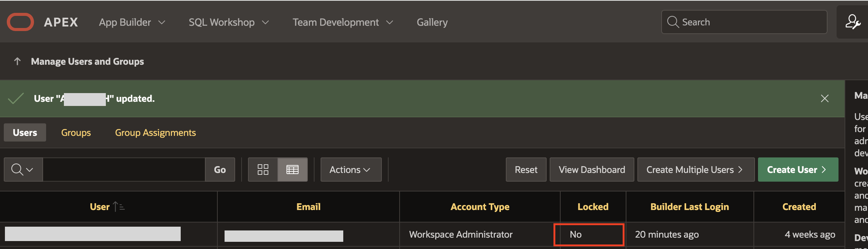Open View Dashboard
The width and height of the screenshot is (868, 249).
coord(592,170)
